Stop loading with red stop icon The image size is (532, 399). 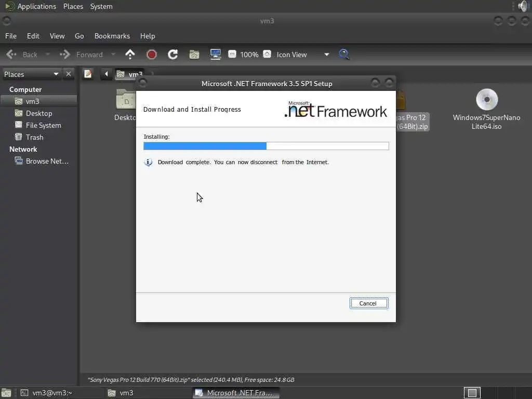[x=151, y=54]
